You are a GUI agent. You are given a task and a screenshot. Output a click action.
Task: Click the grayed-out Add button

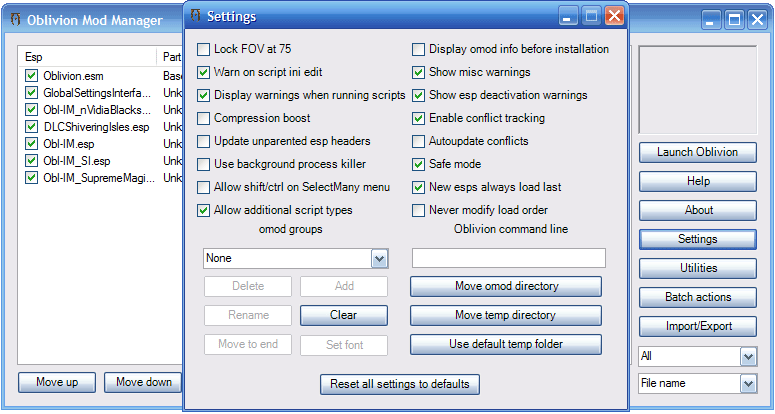[x=344, y=287]
